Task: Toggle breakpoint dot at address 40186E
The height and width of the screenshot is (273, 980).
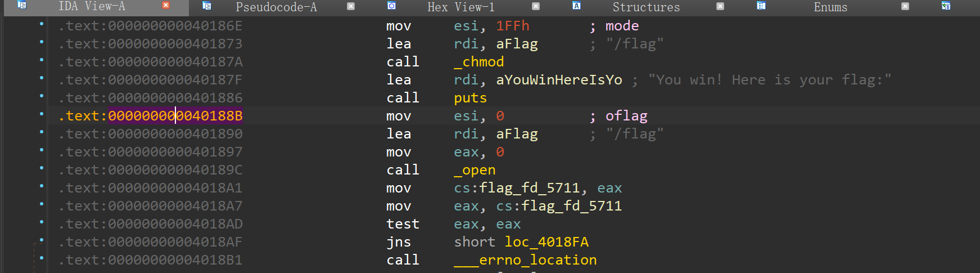Action: 42,24
